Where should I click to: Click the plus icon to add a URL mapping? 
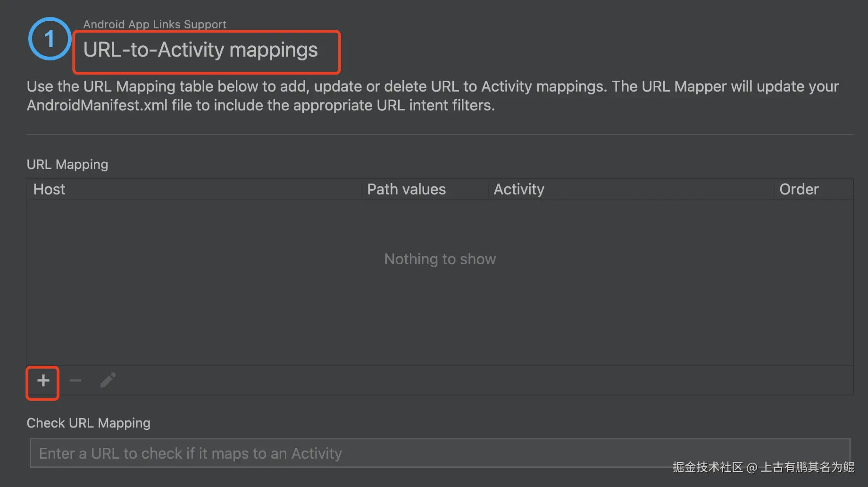coord(43,380)
